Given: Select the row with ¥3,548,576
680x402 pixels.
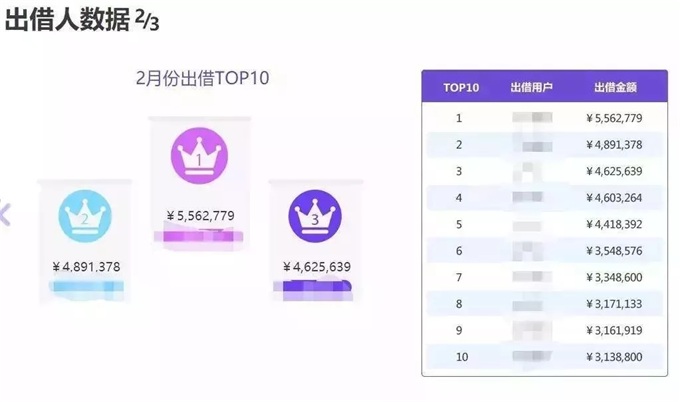Looking at the screenshot, I should [x=543, y=250].
